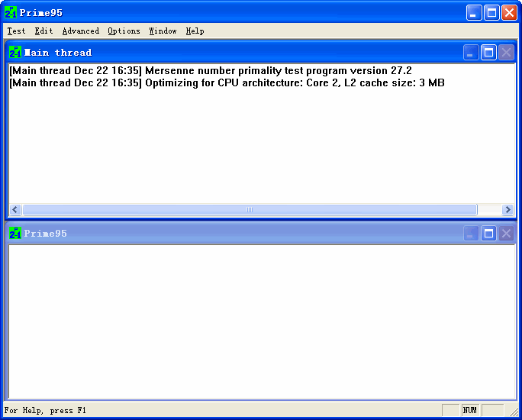Click the horizontal scrollbar thumb in Main thread

[249, 210]
